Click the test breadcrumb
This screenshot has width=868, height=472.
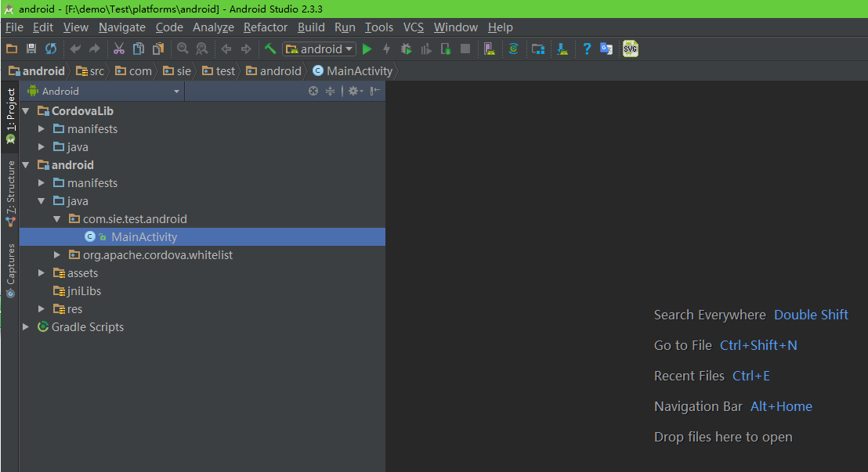(219, 70)
